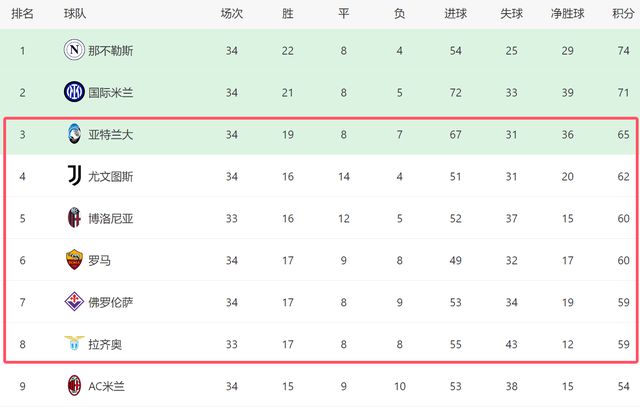Select the Fiorentina purple diamond logo
The image size is (640, 407).
coord(74,302)
